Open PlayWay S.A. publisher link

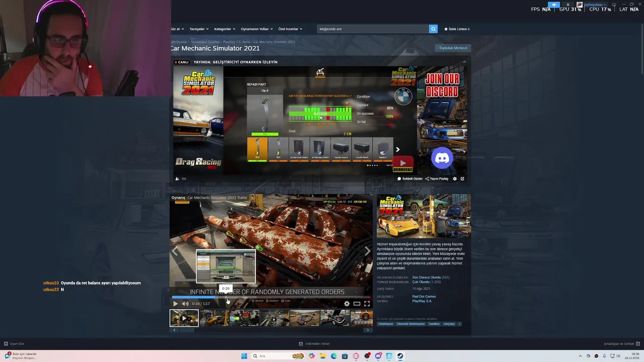tap(422, 301)
